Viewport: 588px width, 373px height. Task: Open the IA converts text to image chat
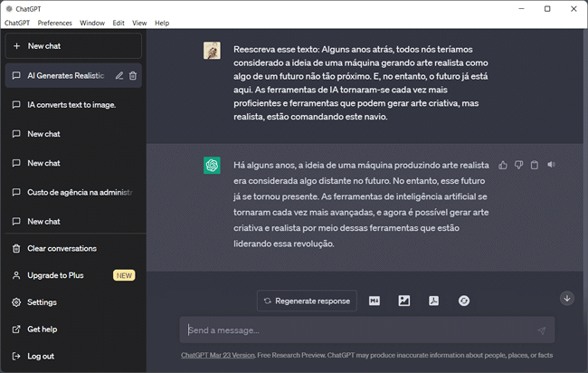point(73,105)
